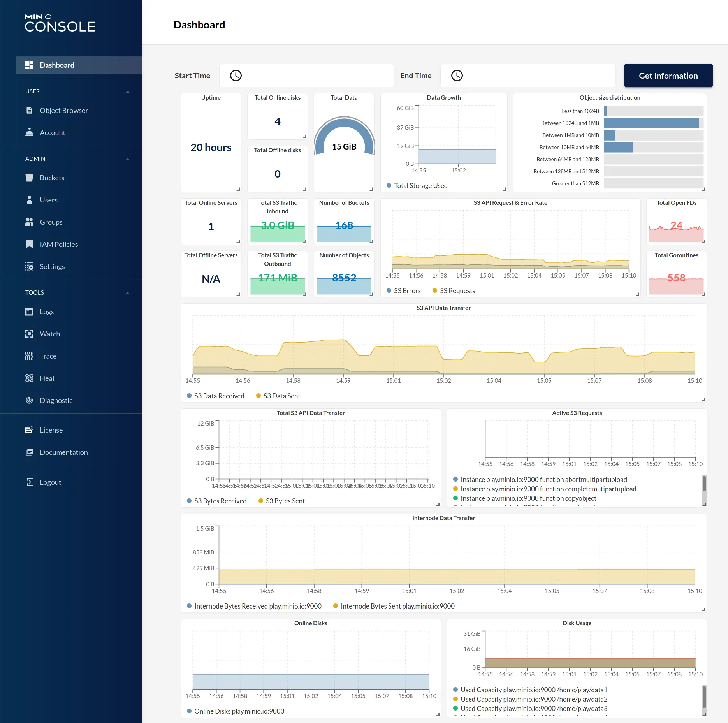
Task: Open the Diagnostic tool
Action: tap(56, 400)
